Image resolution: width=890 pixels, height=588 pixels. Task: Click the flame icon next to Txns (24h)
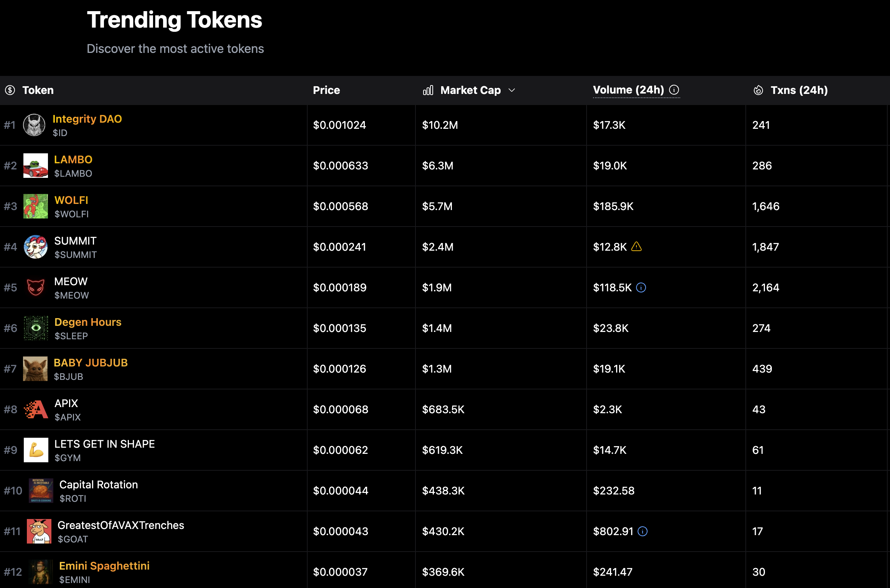point(758,90)
